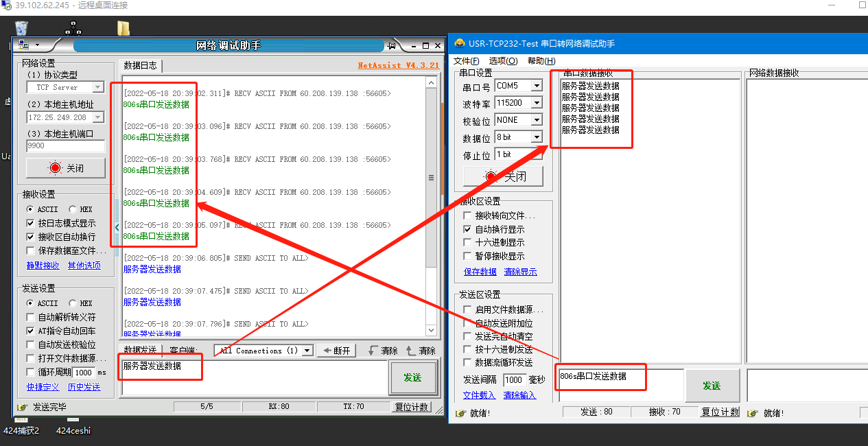The width and height of the screenshot is (868, 446).
Task: Expand the All Connections client dropdown
Action: tap(307, 351)
